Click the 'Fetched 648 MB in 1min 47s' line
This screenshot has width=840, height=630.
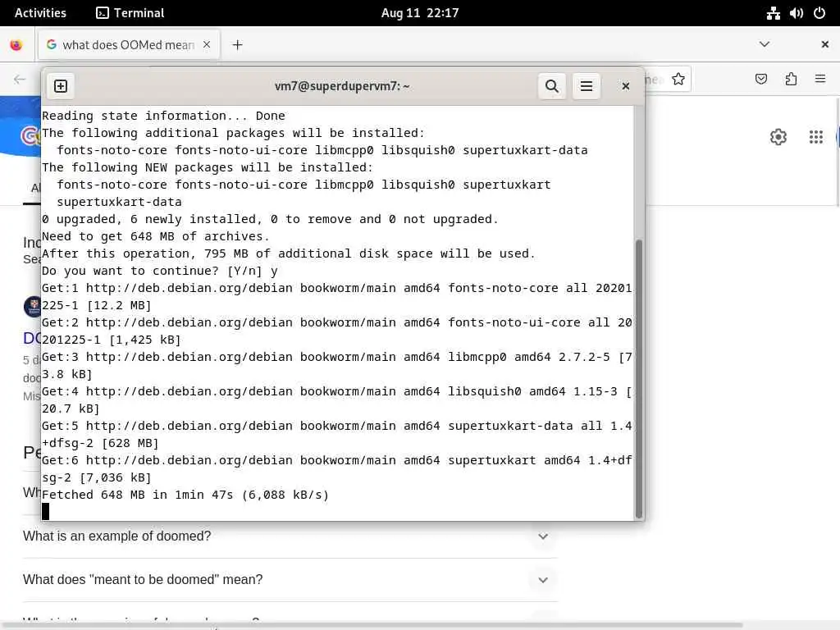(x=185, y=495)
